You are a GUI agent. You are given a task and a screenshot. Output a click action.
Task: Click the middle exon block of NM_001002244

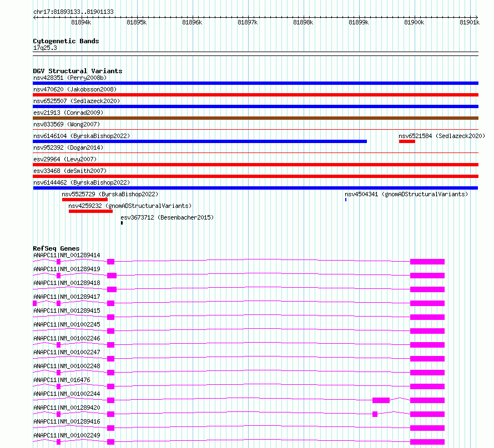coord(381,400)
